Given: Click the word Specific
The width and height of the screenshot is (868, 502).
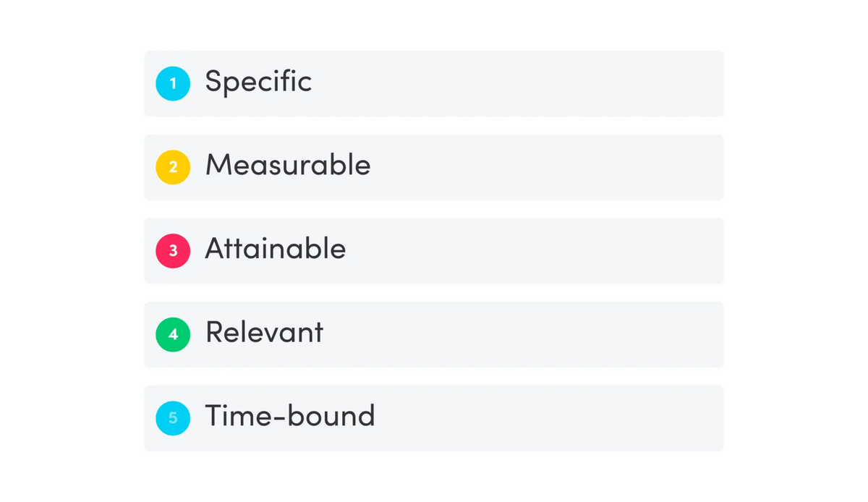Looking at the screenshot, I should click(258, 82).
